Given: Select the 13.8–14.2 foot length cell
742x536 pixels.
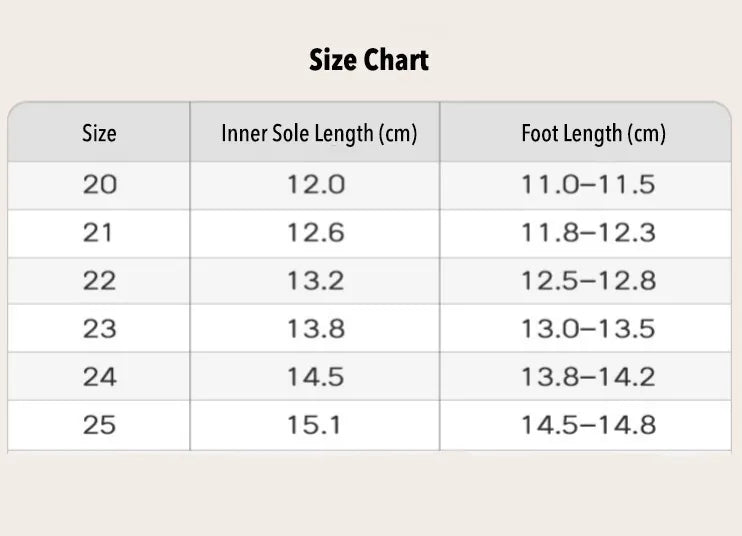Looking at the screenshot, I should 588,377.
